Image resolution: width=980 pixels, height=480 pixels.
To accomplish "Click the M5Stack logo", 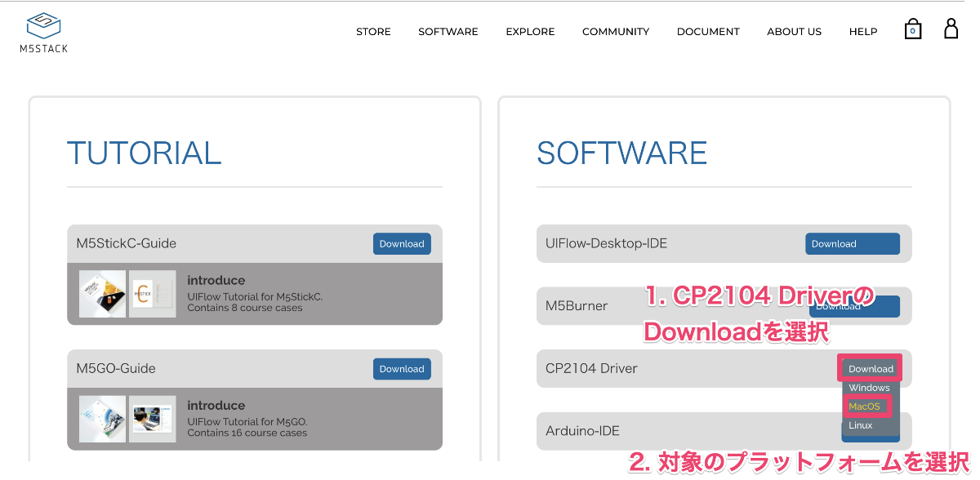I will 44,33.
